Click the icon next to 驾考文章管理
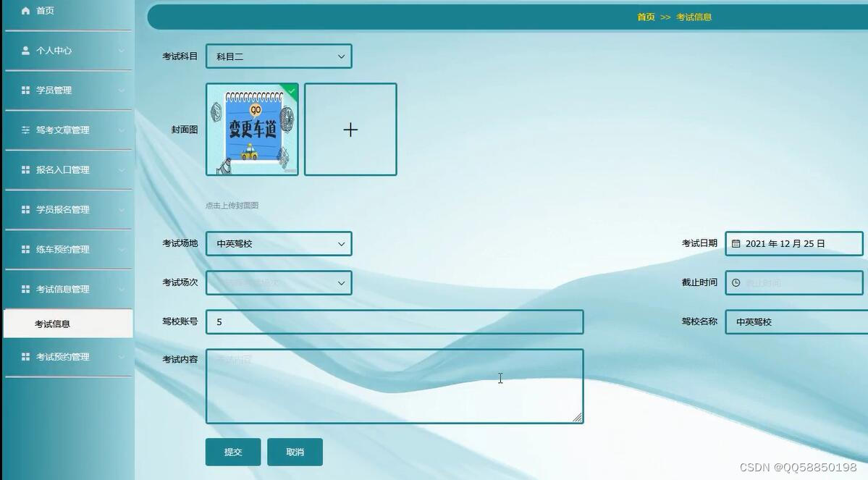Screen dimensions: 868x480 pos(24,130)
